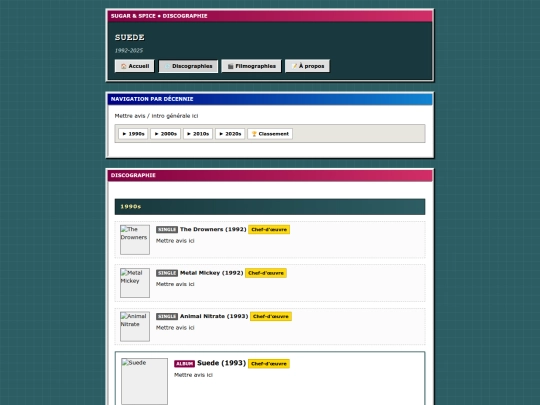
Task: Open the Classement ranking
Action: [270, 134]
